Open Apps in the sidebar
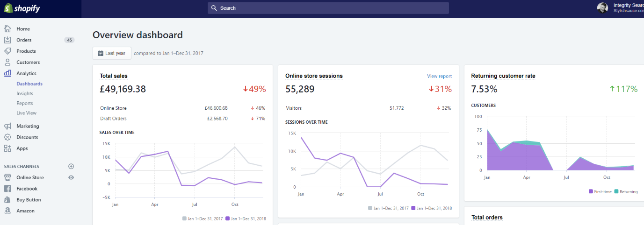Image resolution: width=644 pixels, height=225 pixels. [22, 148]
